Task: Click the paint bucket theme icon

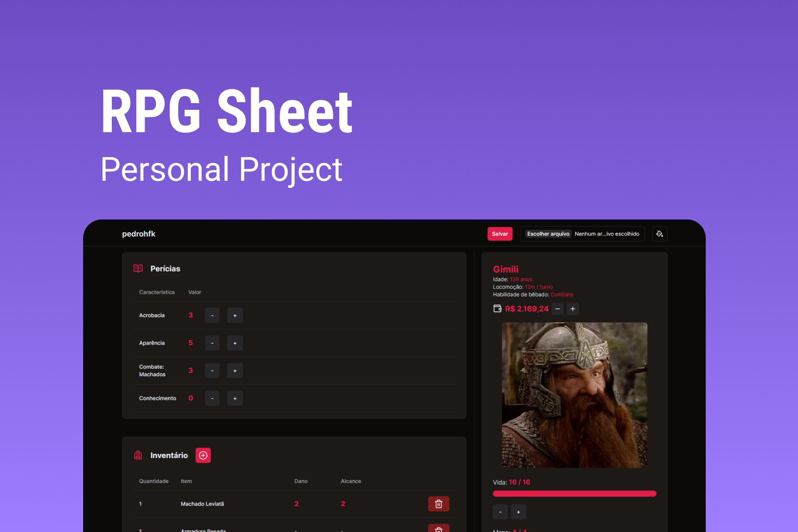Action: 660,234
